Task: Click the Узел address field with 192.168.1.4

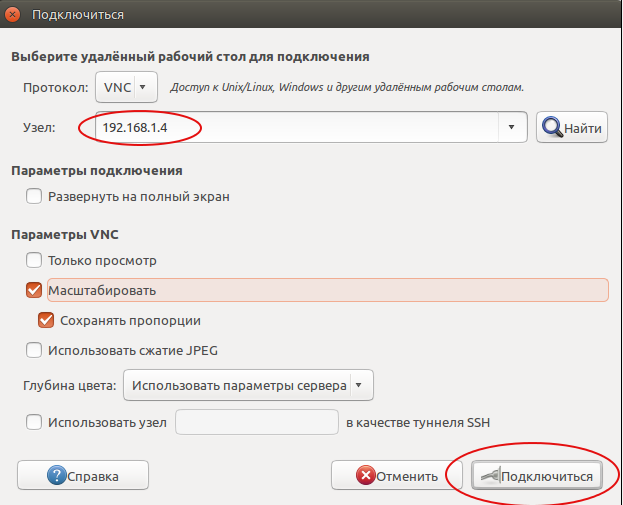Action: tap(300, 128)
